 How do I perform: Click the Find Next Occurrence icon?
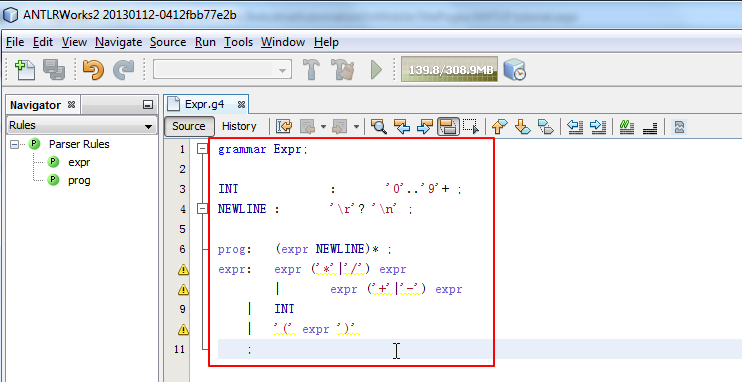pos(424,126)
